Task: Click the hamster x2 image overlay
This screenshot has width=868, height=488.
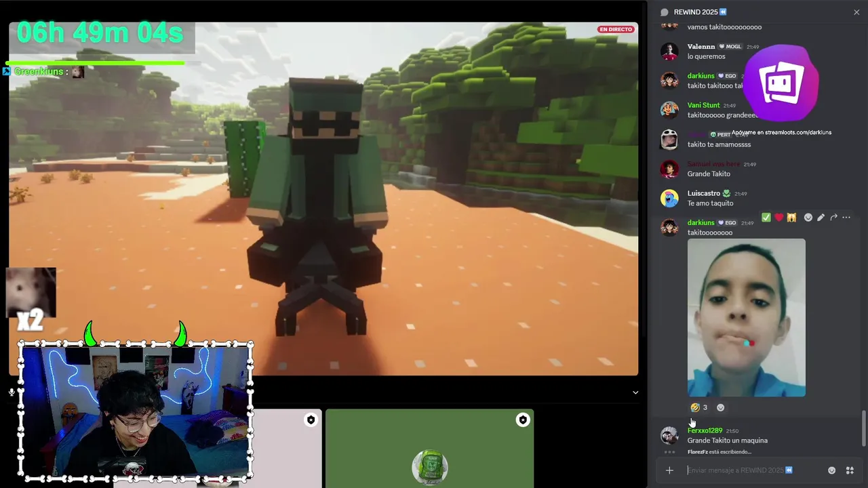Action: 31,299
